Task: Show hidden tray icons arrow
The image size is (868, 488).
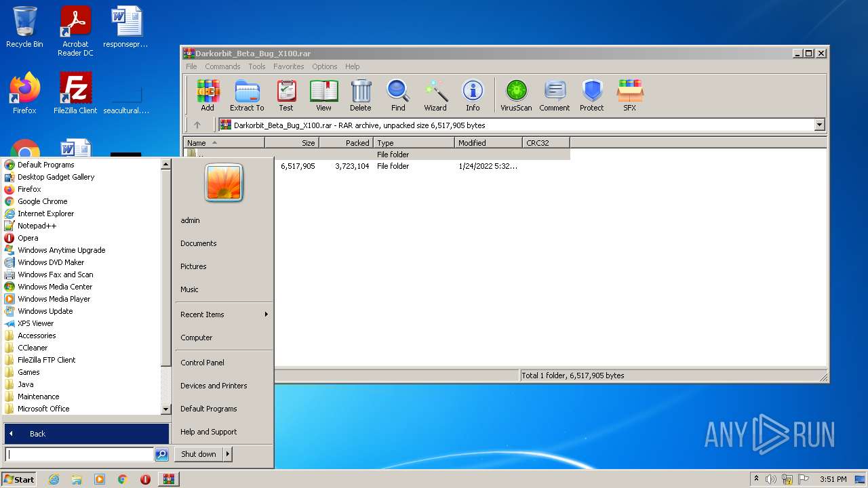Action: (756, 479)
